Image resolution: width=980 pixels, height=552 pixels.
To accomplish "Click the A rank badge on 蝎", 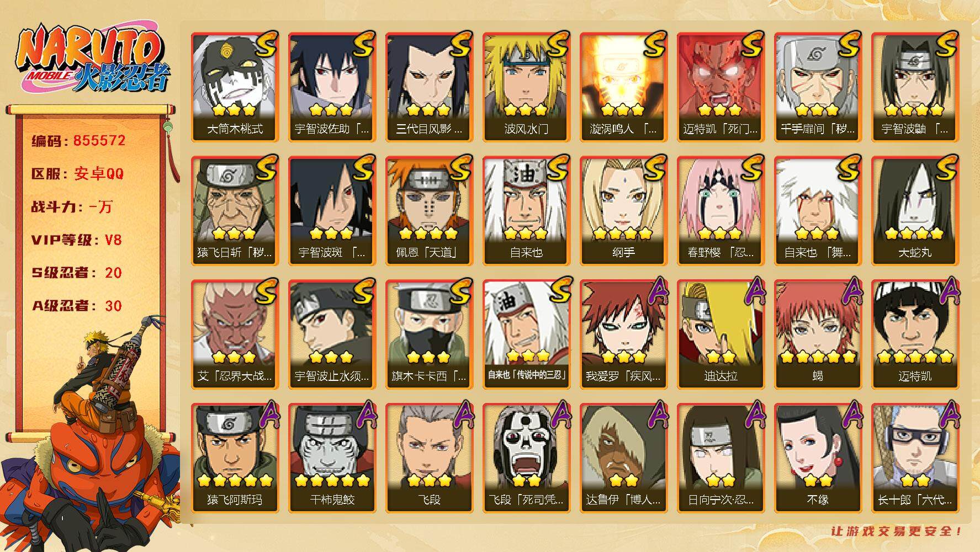I will point(849,291).
